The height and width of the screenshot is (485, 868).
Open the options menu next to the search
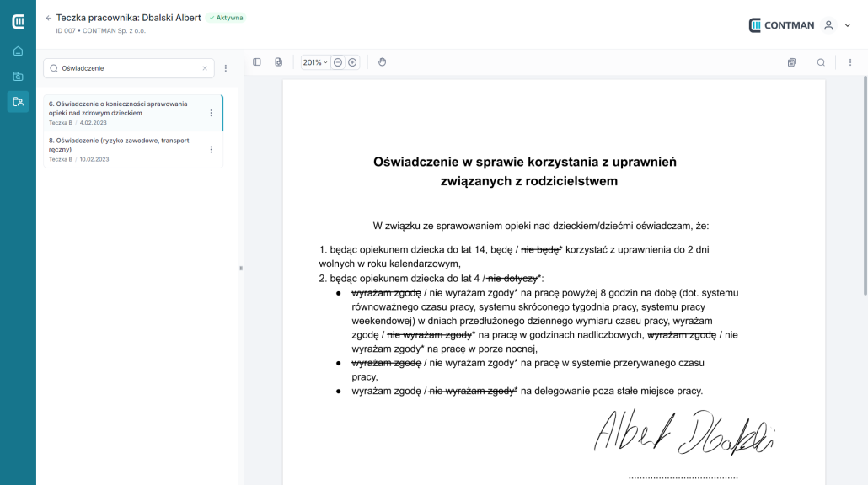[225, 68]
